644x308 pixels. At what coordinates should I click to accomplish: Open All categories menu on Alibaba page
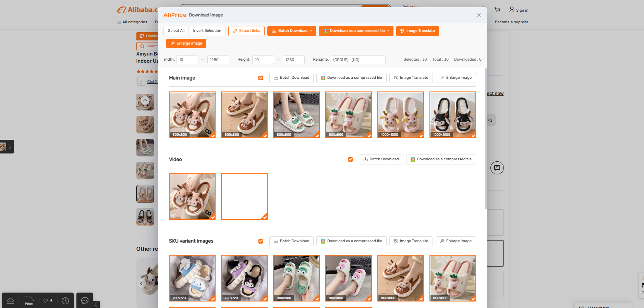pos(132,22)
